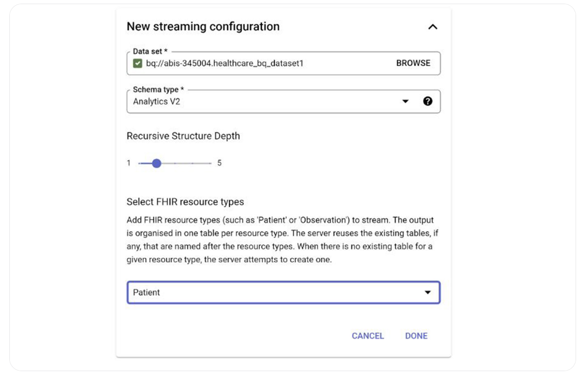
Task: Click the New streaming configuration title
Action: tap(203, 26)
